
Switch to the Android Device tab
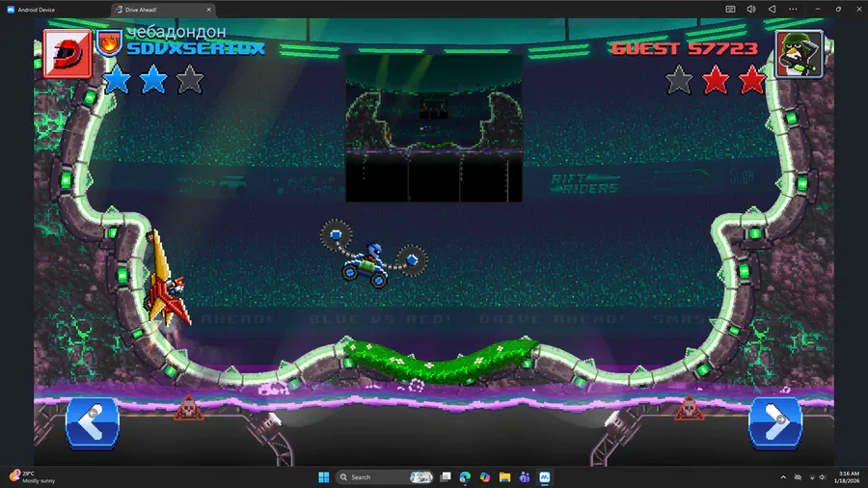pyautogui.click(x=31, y=10)
